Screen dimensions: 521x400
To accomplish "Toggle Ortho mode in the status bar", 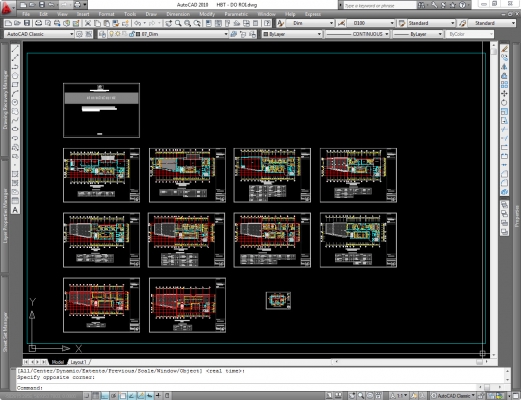I will [x=105, y=396].
